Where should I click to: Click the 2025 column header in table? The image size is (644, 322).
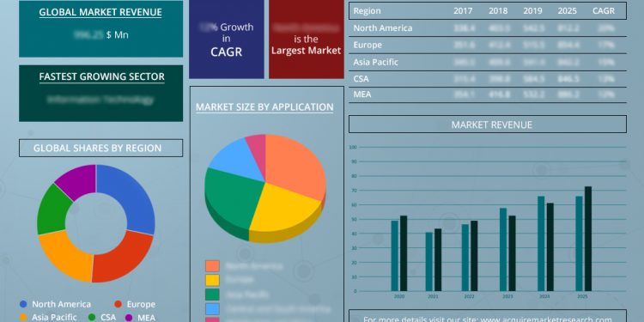point(568,11)
